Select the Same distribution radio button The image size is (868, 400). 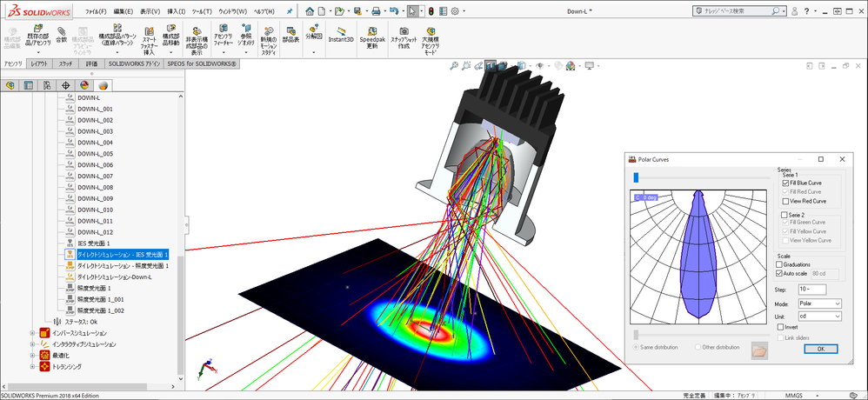click(x=636, y=347)
